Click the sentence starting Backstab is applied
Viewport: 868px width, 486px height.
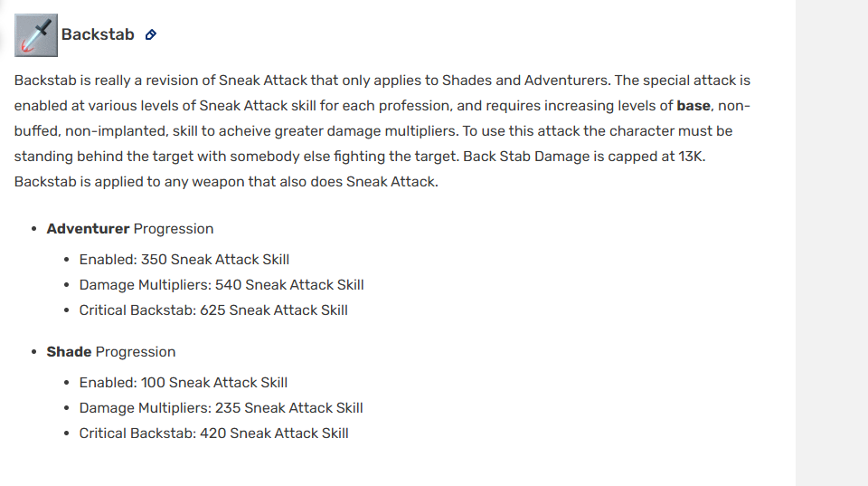click(226, 182)
